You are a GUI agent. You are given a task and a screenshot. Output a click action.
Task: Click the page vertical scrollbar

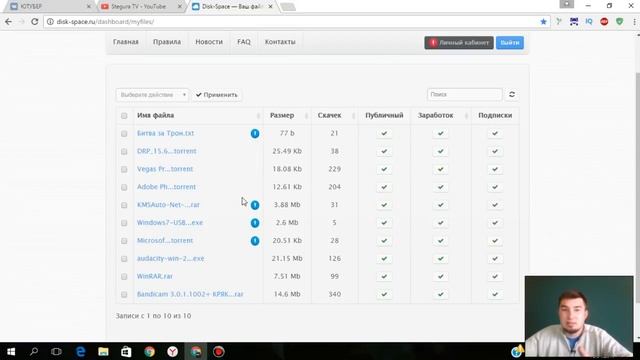coord(637,188)
